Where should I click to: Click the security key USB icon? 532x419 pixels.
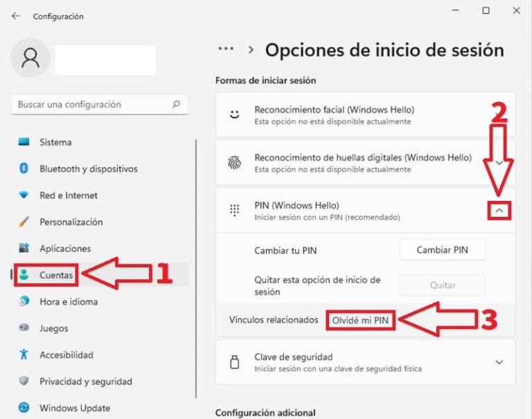234,362
